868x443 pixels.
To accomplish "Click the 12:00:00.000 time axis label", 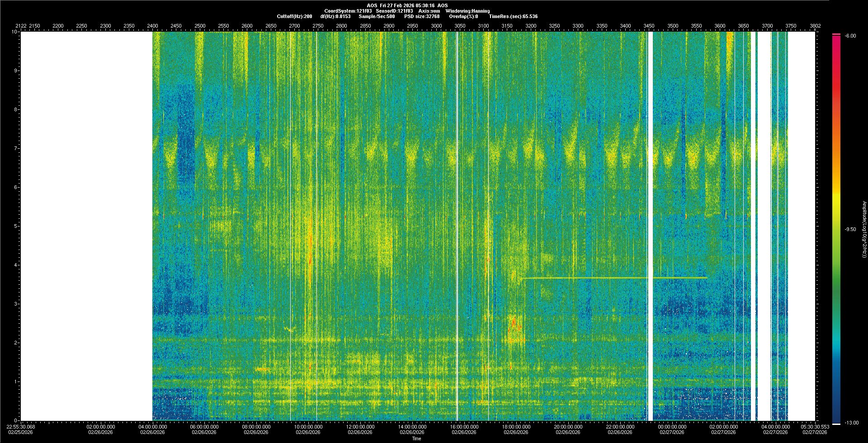I will [x=360, y=427].
